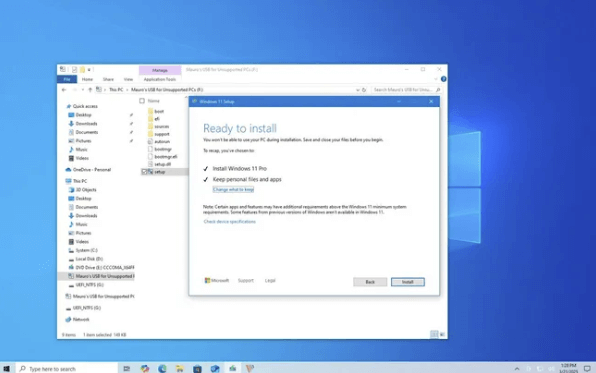Navigate up with the up arrow icon

(x=90, y=90)
